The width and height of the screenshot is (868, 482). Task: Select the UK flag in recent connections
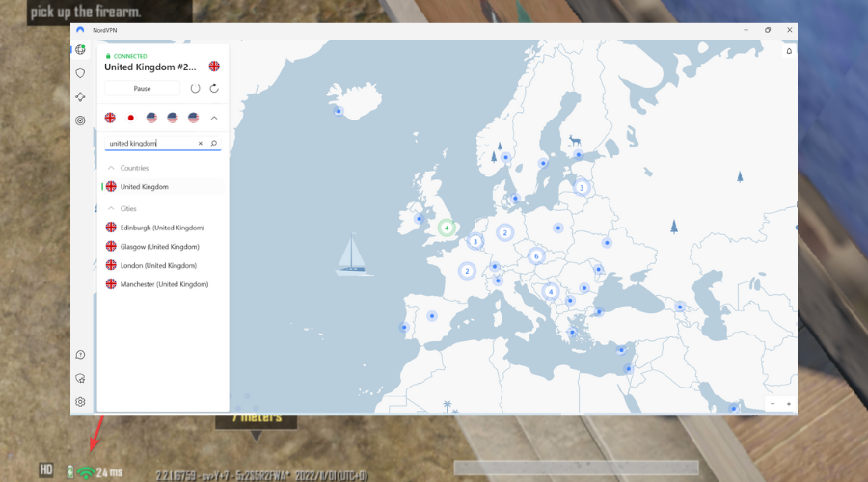[110, 118]
